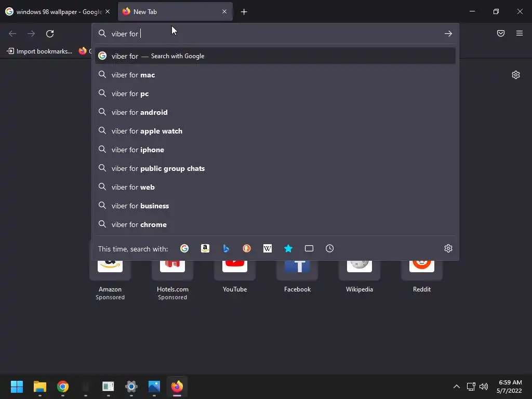Choose suggestion 'viber for chrome'
The height and width of the screenshot is (399, 532).
tap(275, 224)
